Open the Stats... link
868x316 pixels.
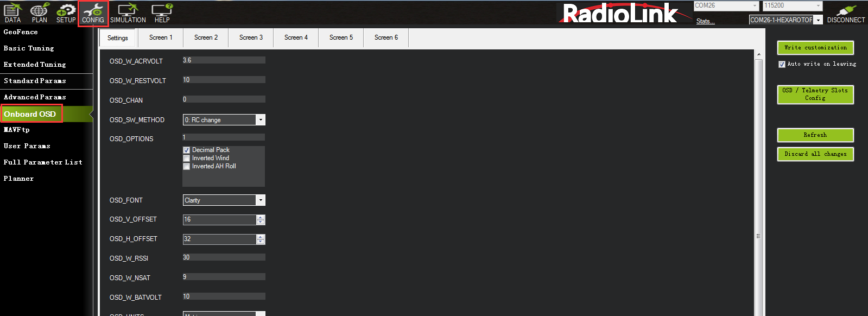(x=705, y=21)
